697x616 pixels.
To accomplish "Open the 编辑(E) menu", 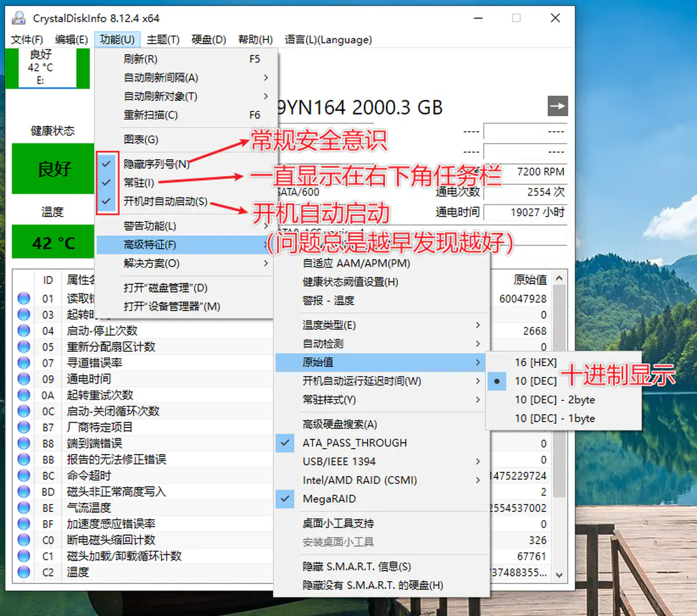I will 71,39.
